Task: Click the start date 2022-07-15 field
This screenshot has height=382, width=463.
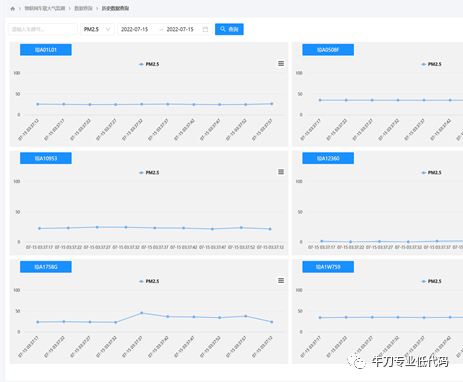Action: click(x=135, y=29)
